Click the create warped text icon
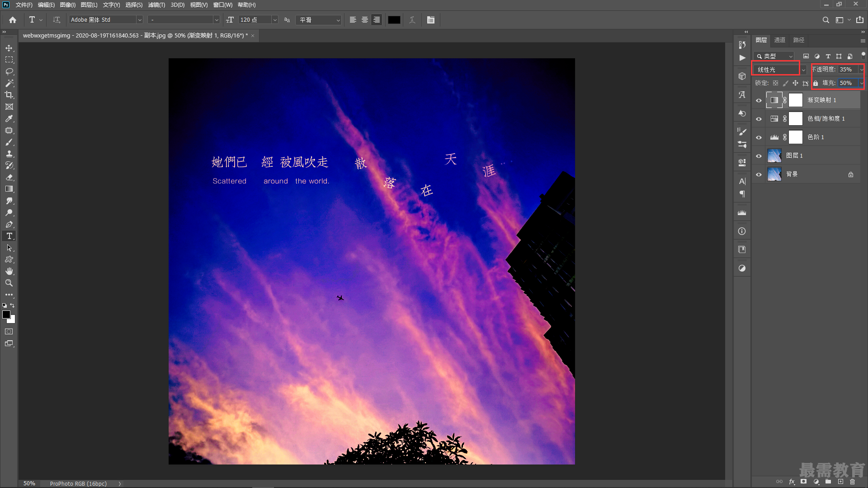 [x=412, y=20]
